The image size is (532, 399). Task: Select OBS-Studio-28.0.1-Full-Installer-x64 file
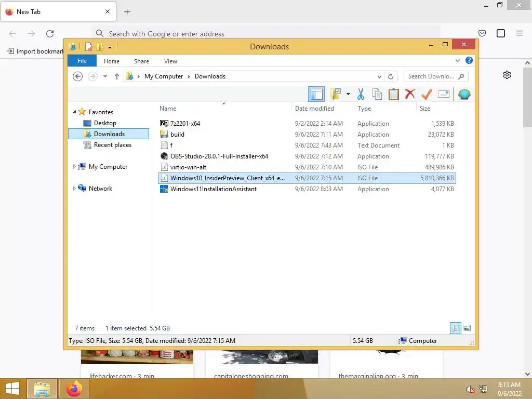[x=307, y=156]
